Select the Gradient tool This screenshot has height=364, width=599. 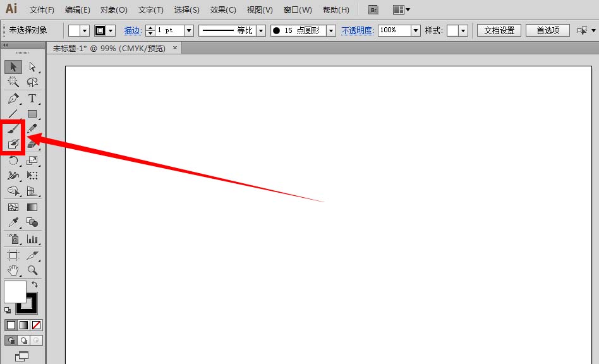click(x=32, y=207)
